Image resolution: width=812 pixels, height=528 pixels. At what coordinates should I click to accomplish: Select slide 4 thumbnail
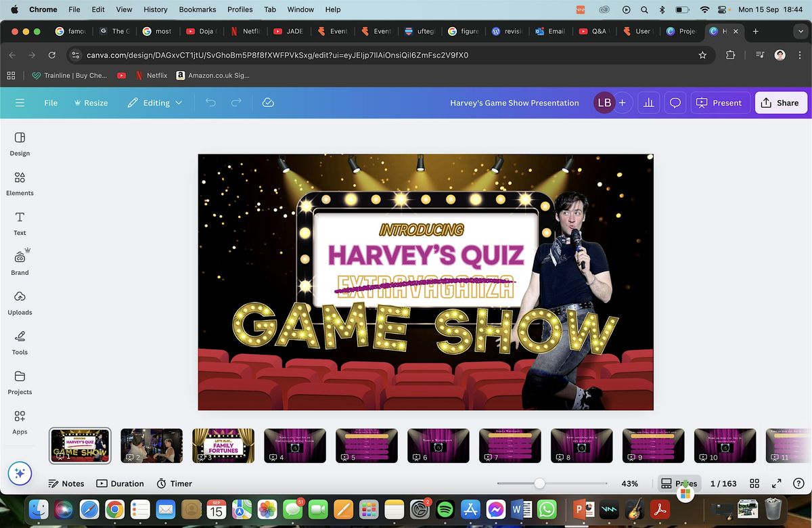pos(295,445)
